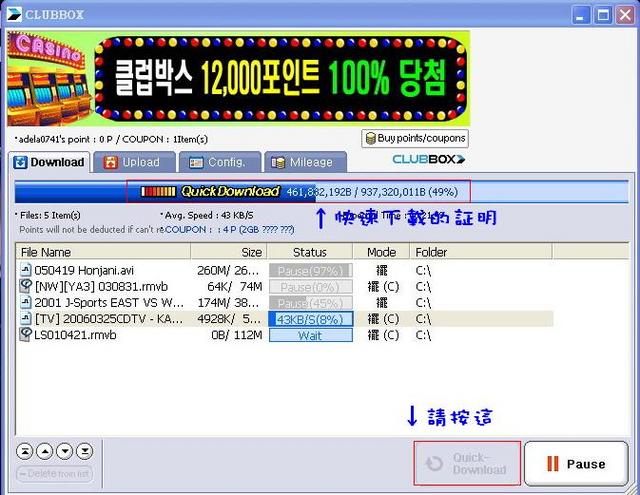
Task: Close the CLUBBOX window
Action: click(x=625, y=16)
